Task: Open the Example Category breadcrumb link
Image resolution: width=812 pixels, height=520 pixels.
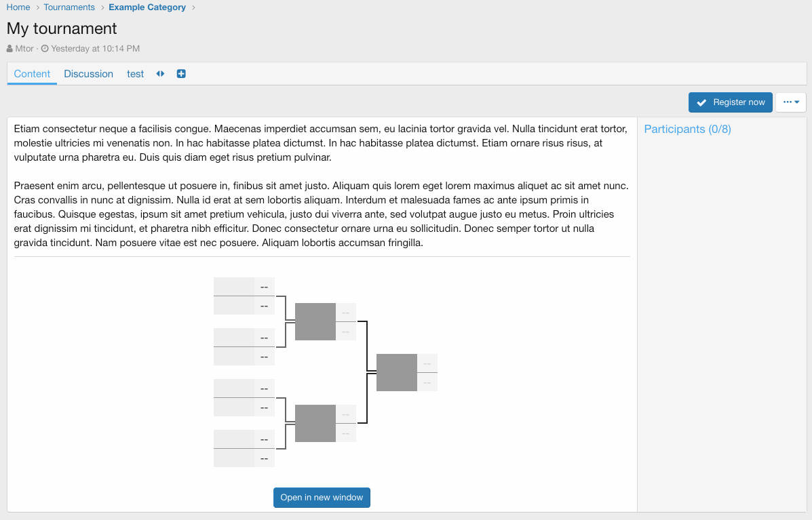Action: click(147, 7)
